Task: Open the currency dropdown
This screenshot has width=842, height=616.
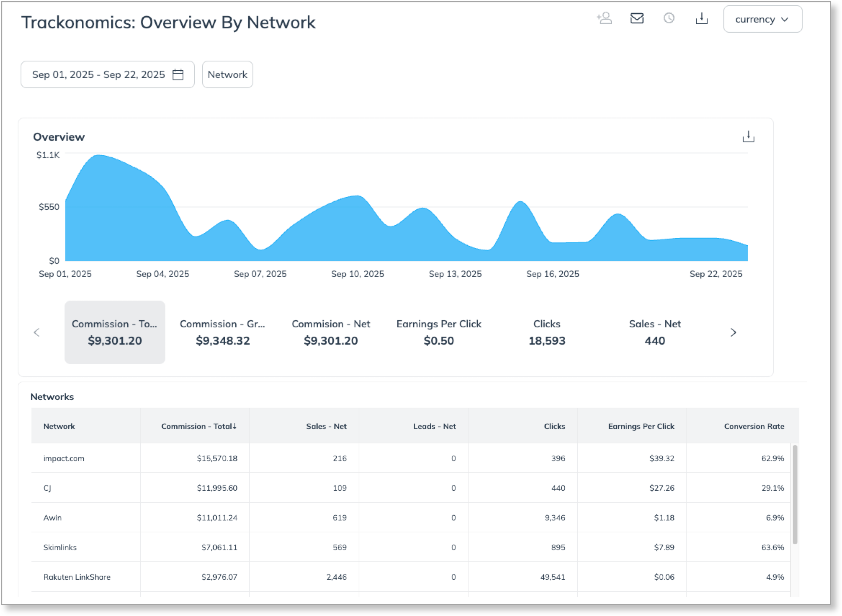Action: pos(762,19)
